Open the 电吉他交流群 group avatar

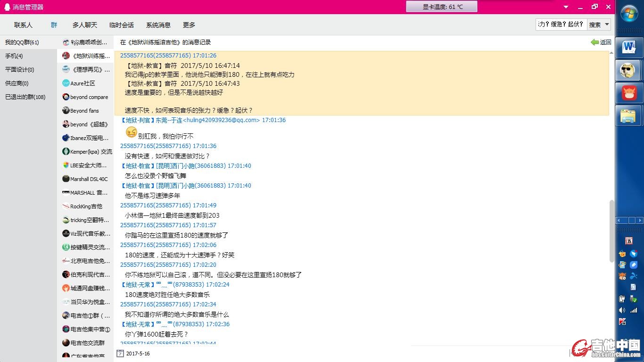[66, 343]
